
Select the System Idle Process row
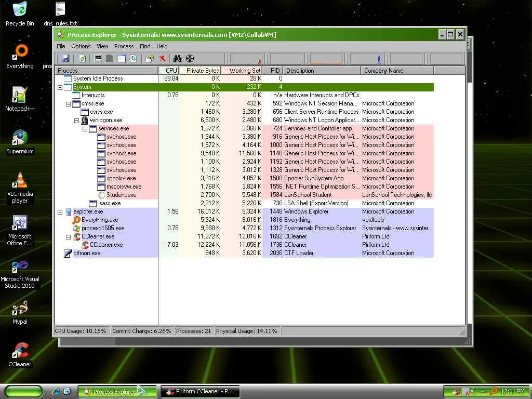pyautogui.click(x=244, y=78)
